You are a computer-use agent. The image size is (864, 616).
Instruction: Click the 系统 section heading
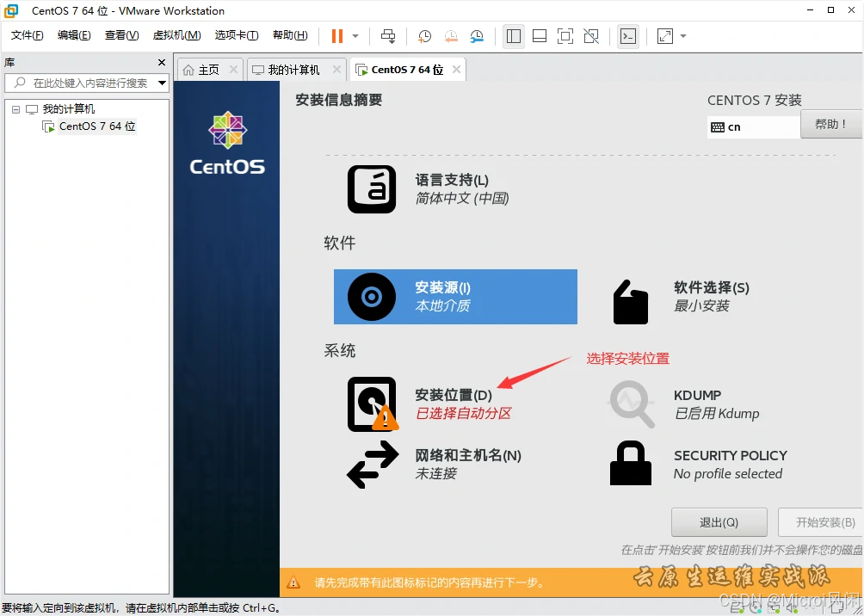pyautogui.click(x=339, y=350)
